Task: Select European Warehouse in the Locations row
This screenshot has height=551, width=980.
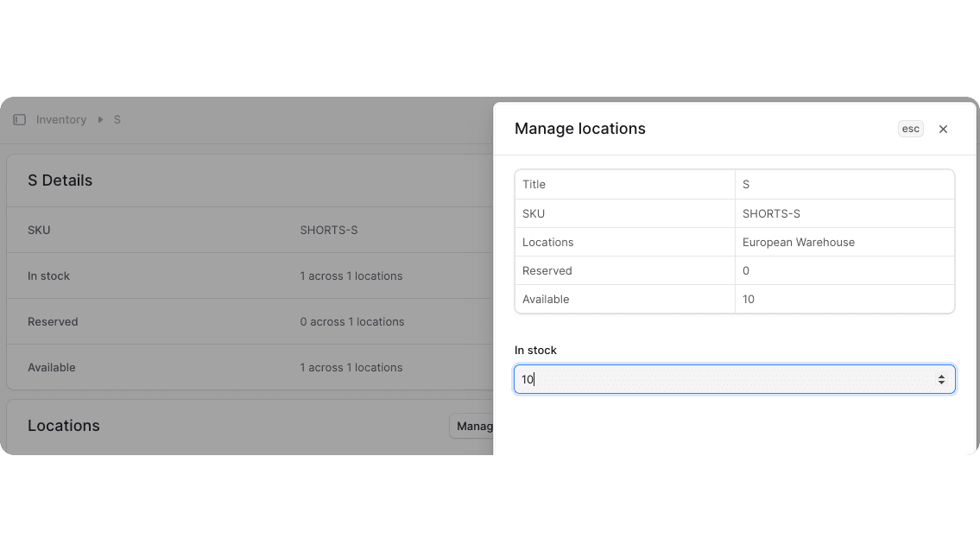Action: point(798,242)
